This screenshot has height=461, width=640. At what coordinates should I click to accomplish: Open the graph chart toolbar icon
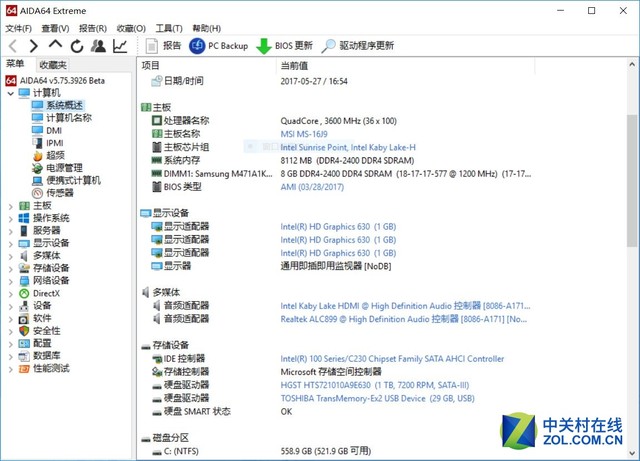tap(120, 46)
